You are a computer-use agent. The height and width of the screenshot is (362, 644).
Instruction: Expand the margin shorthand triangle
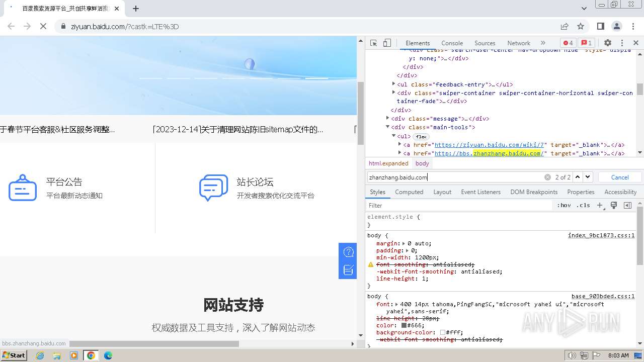[404, 243]
